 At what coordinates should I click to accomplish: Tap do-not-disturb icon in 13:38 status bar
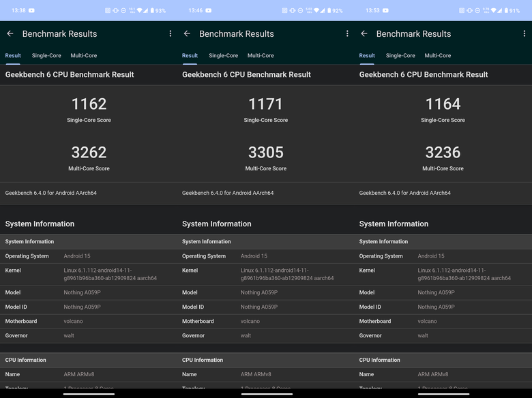click(123, 10)
